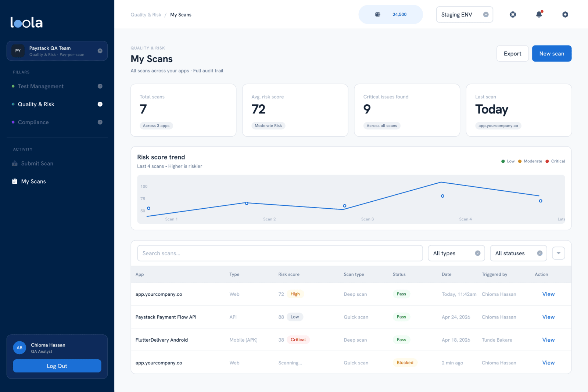Click the 24,500 credits balance
588x392 pixels.
coord(399,15)
